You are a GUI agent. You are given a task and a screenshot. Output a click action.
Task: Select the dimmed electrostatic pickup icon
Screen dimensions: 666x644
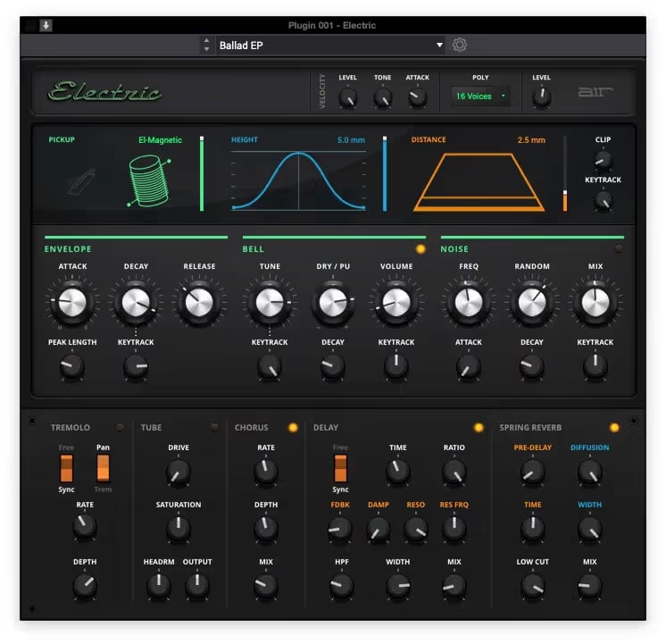[x=81, y=181]
